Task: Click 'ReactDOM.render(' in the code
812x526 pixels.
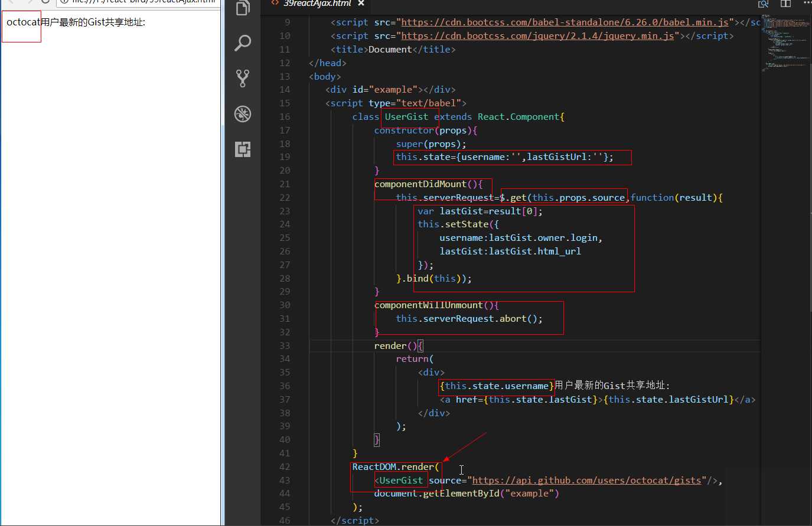Action: pos(396,467)
